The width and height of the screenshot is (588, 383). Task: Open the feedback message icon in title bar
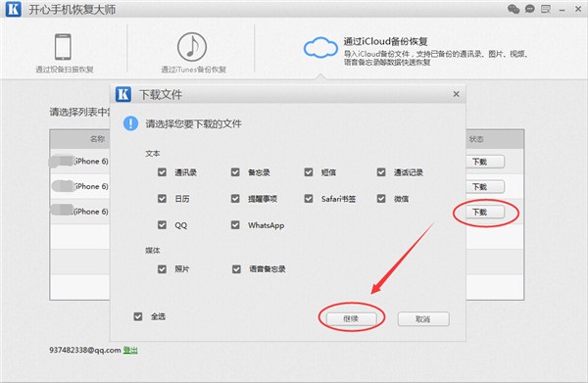[x=546, y=9]
